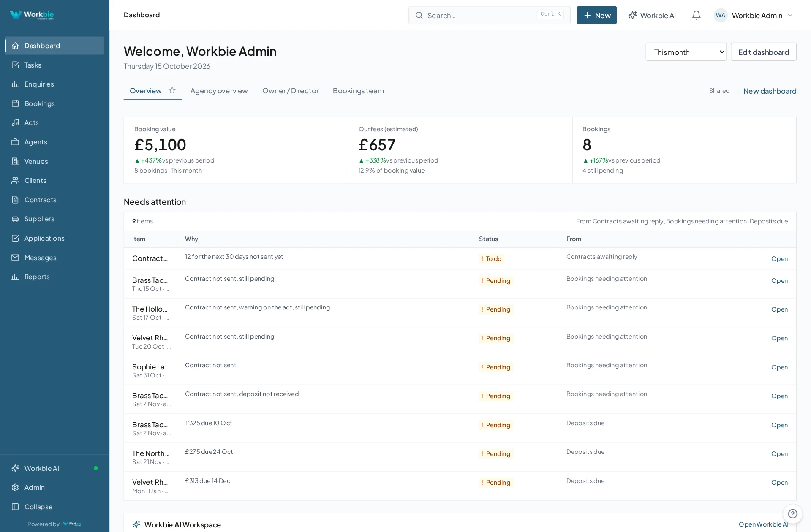Click the Ctrl K shortcut hint

click(x=550, y=14)
